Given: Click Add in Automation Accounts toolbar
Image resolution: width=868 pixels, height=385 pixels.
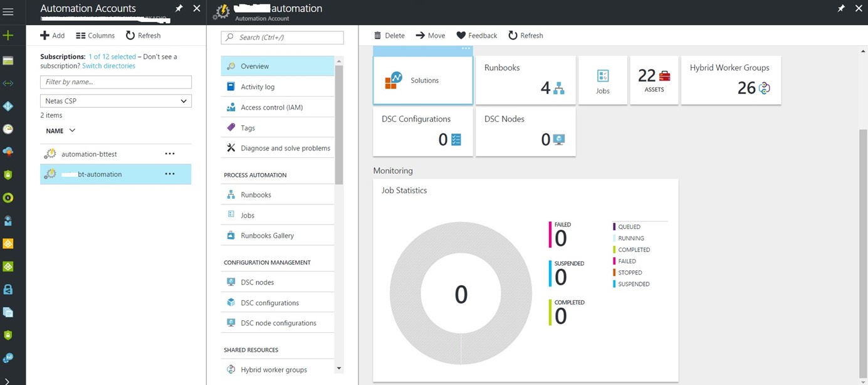Looking at the screenshot, I should pyautogui.click(x=53, y=36).
